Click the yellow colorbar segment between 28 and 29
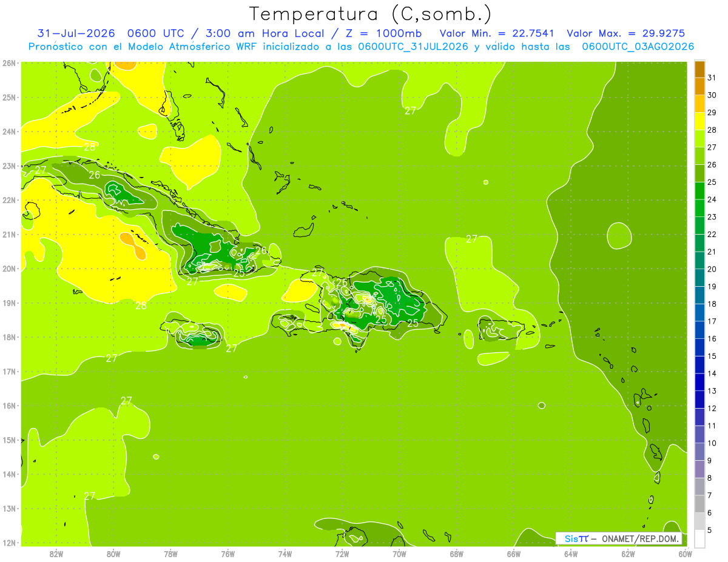The image size is (728, 562). [x=699, y=121]
